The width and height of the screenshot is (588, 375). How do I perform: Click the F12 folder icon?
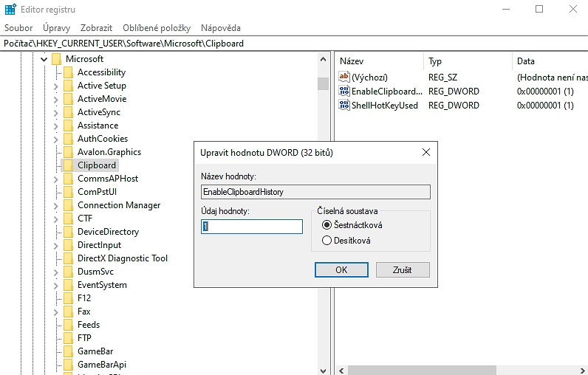[68, 298]
